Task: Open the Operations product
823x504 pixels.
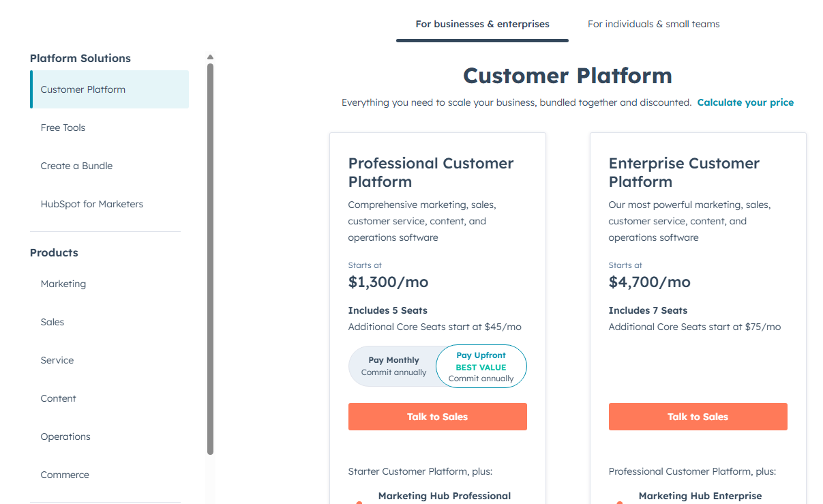Action: click(65, 436)
